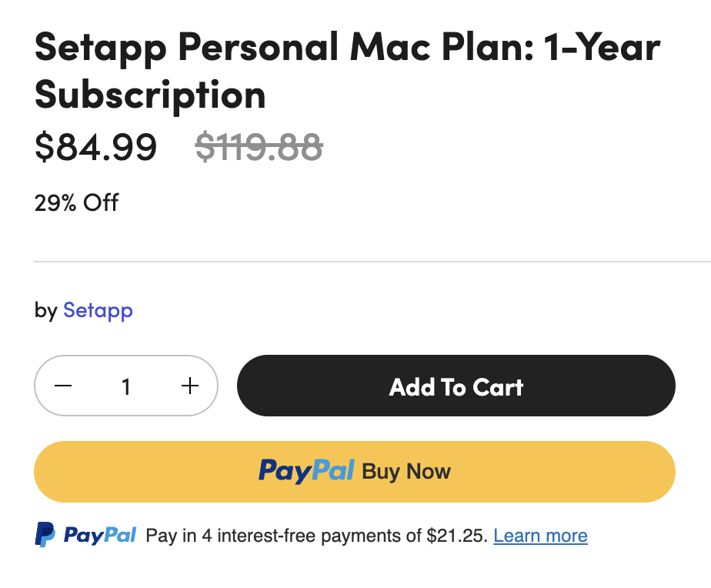Click the PayPal double-P logo icon
The image size is (711, 588).
(x=45, y=534)
